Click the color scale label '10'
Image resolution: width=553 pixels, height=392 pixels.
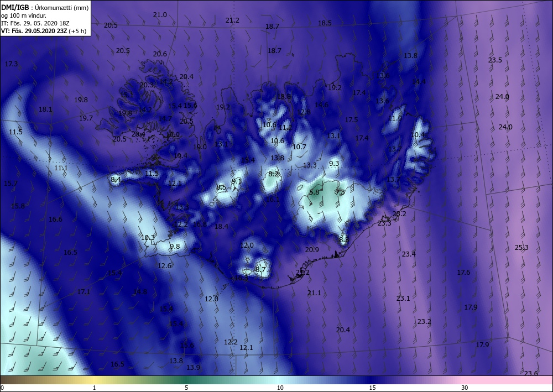280,388
